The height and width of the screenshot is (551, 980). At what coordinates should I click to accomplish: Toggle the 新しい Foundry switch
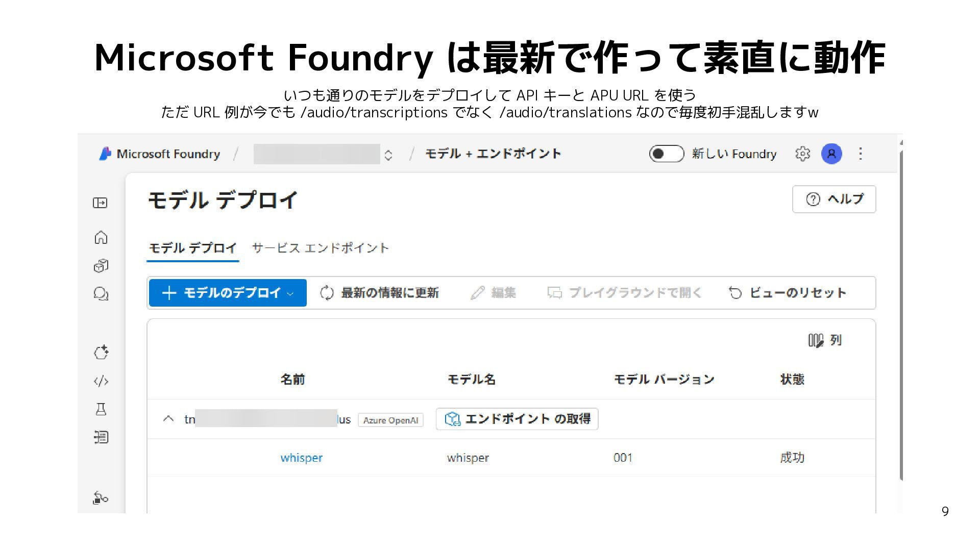coord(666,154)
